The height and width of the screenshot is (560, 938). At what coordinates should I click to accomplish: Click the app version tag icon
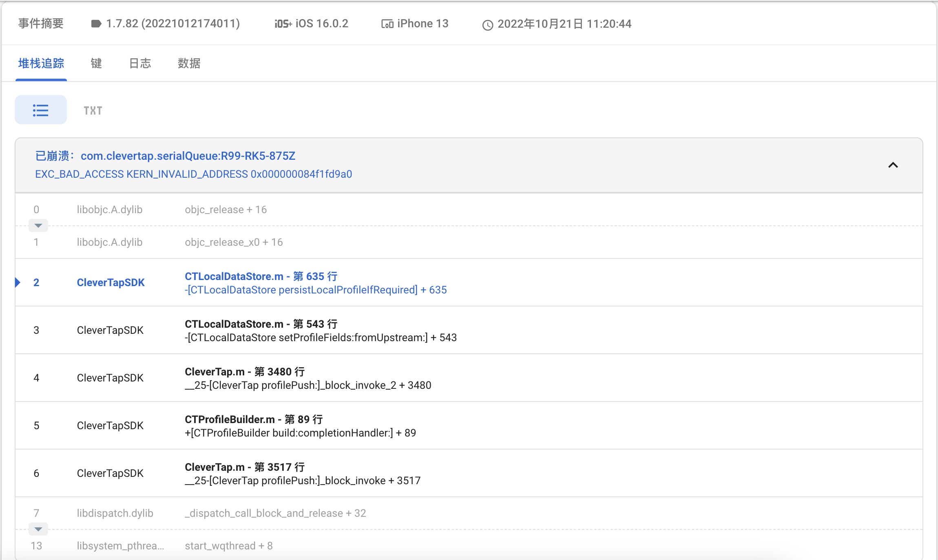click(x=96, y=24)
